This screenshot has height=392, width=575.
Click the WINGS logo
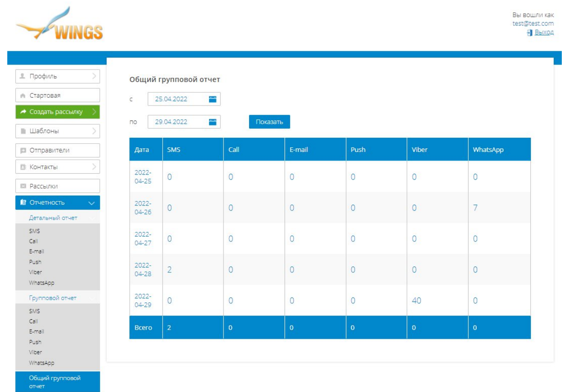coord(60,25)
